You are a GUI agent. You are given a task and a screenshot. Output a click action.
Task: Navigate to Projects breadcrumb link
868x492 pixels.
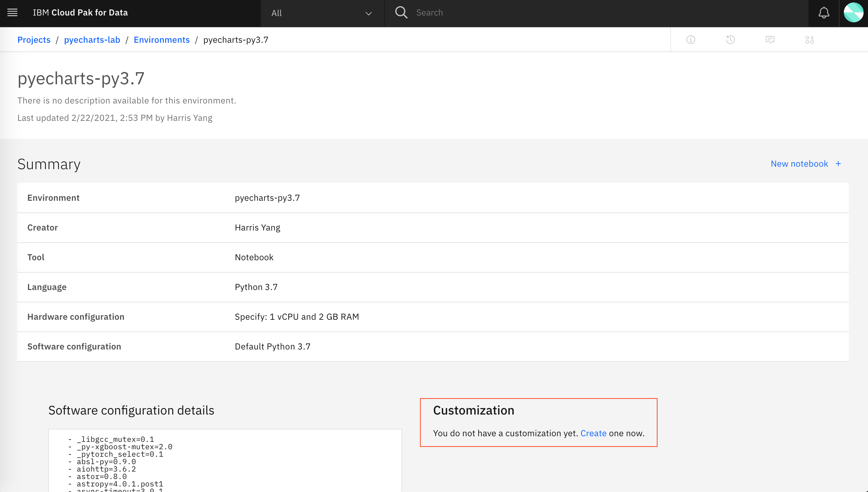pyautogui.click(x=34, y=39)
